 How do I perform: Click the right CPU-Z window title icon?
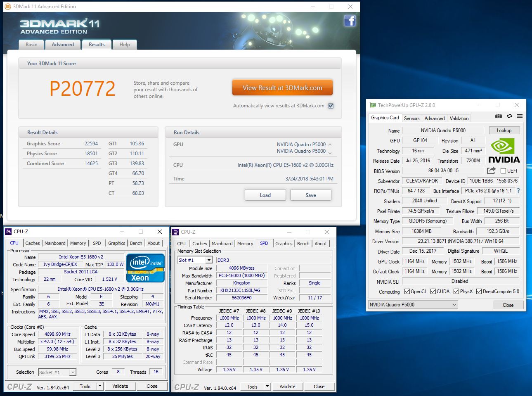coord(175,232)
